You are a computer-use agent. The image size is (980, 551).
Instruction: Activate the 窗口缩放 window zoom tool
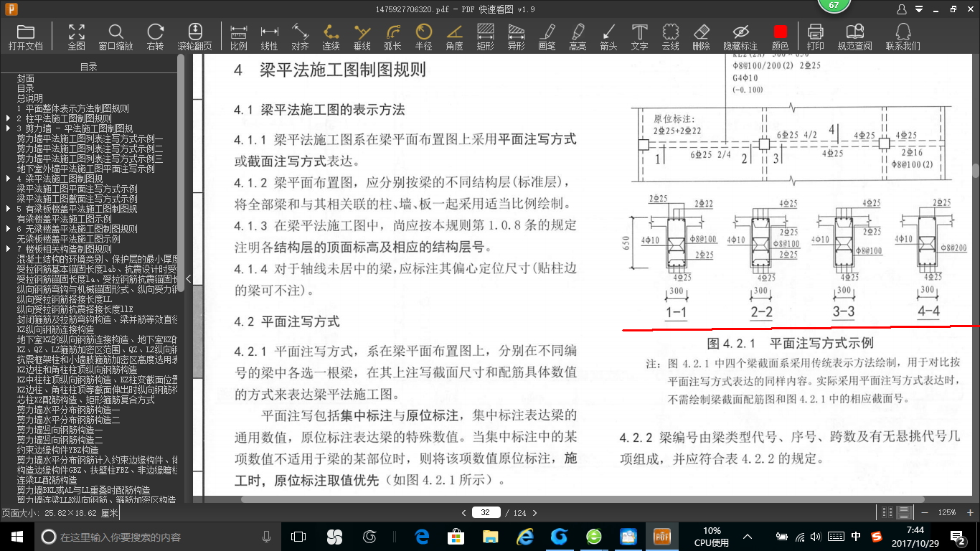pyautogui.click(x=116, y=37)
